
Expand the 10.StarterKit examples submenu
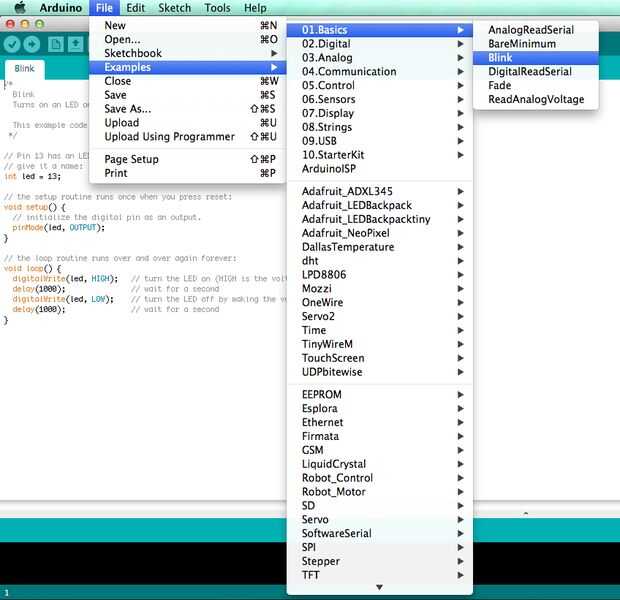(x=379, y=155)
